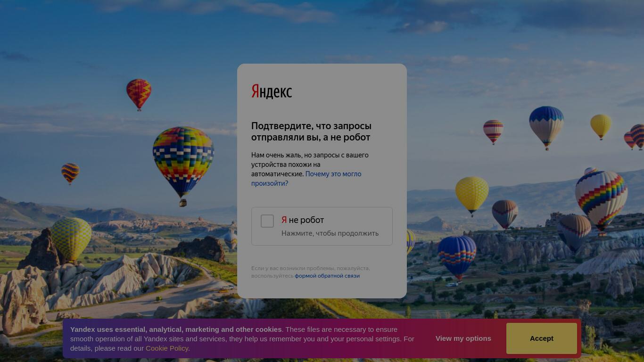Click bold "Yandex uses essential" cookie text
The width and height of the screenshot is (644, 362).
pyautogui.click(x=176, y=329)
